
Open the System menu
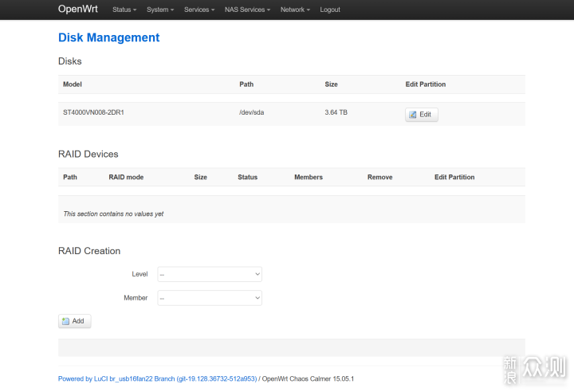[x=160, y=10]
